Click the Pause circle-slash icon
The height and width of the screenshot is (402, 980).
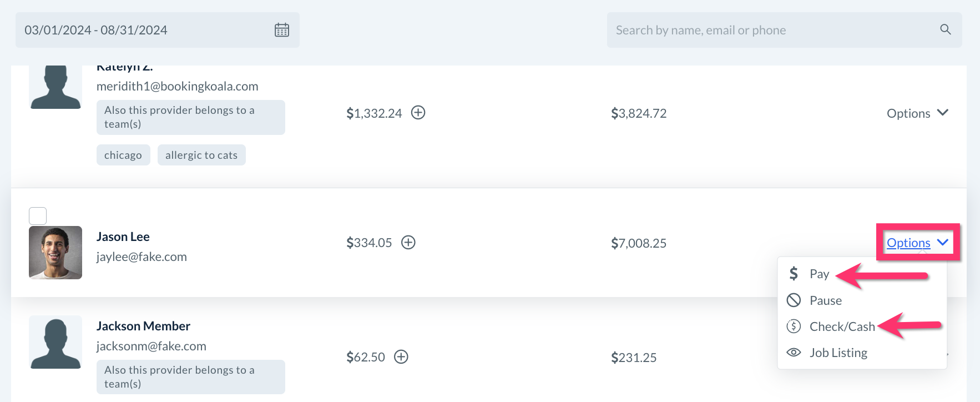794,300
